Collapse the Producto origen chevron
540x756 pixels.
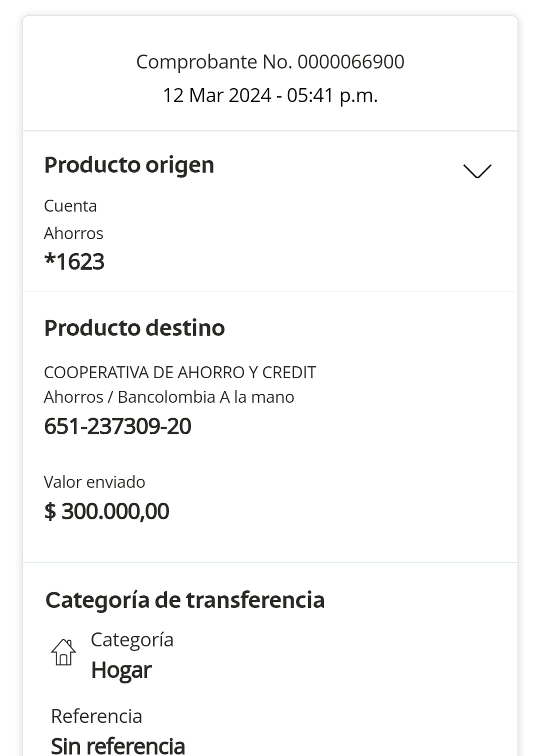pos(477,171)
